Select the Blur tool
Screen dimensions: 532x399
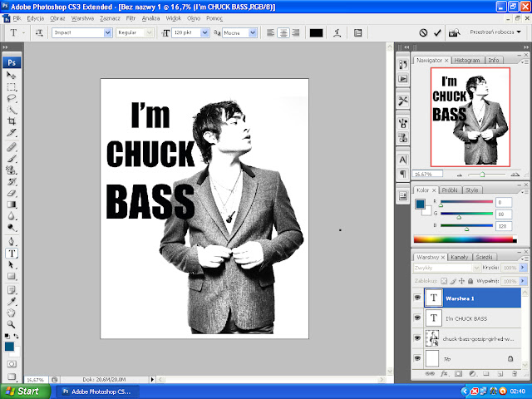pos(11,216)
